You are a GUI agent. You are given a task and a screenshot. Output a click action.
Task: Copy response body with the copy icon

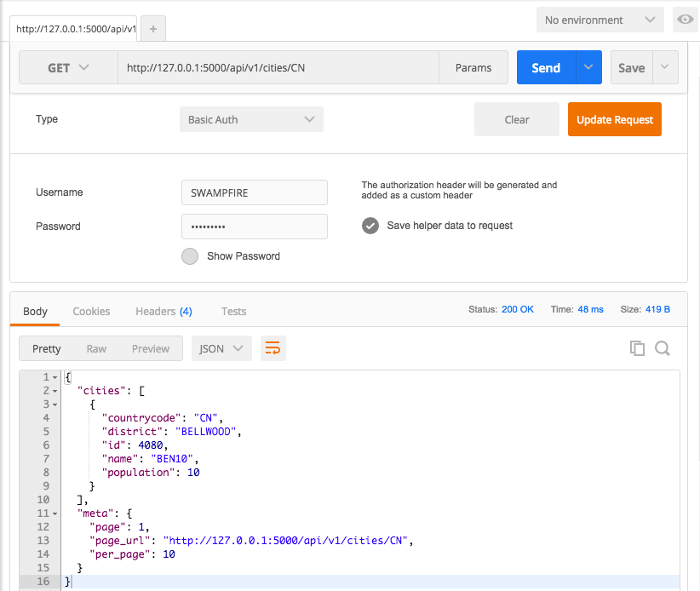[637, 348]
